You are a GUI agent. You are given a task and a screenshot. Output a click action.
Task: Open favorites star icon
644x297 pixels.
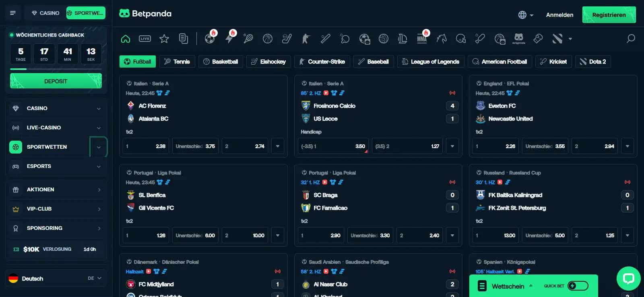pyautogui.click(x=164, y=39)
